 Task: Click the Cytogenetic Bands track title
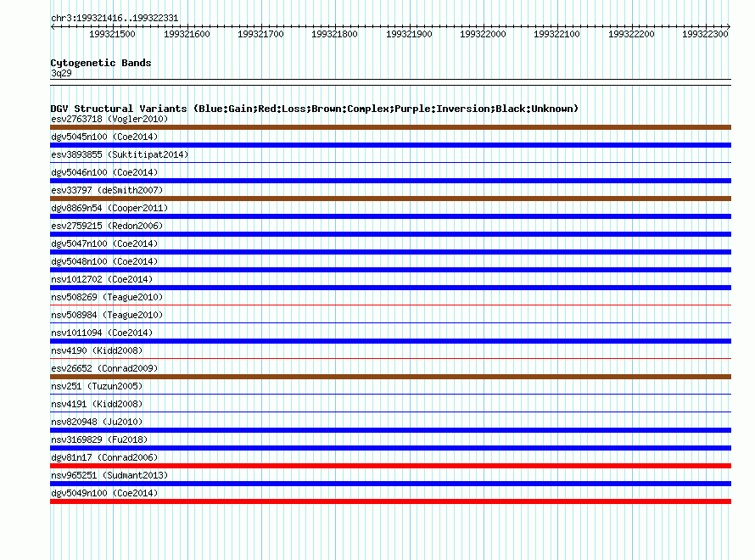pyautogui.click(x=101, y=63)
